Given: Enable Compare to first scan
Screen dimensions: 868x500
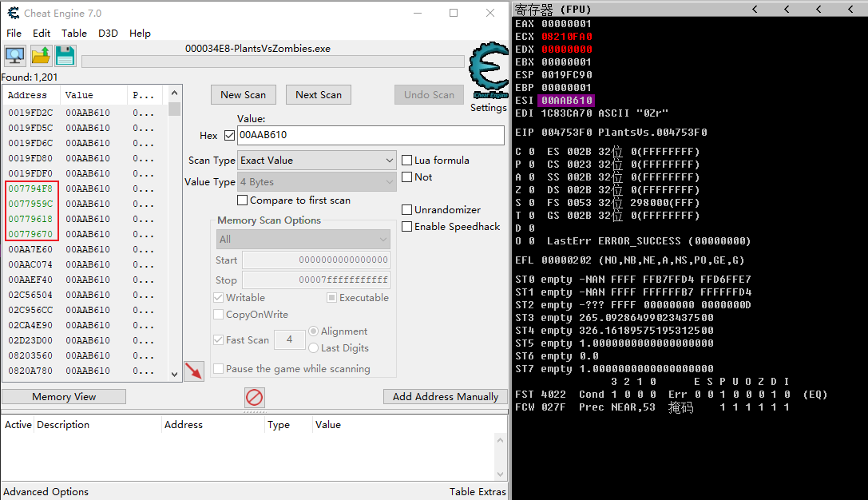Looking at the screenshot, I should [x=242, y=200].
